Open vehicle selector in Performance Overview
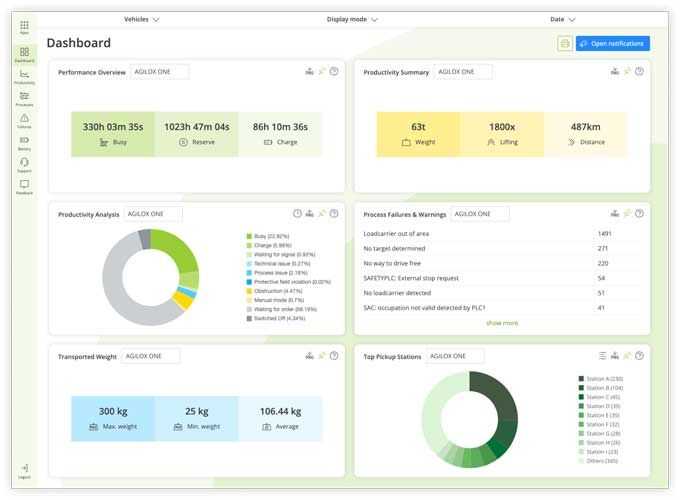Viewport: 680px width, 500px height. pyautogui.click(x=160, y=72)
